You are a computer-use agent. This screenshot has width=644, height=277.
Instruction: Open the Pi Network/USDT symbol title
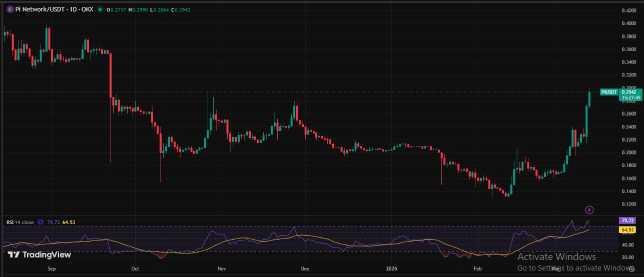coord(55,9)
